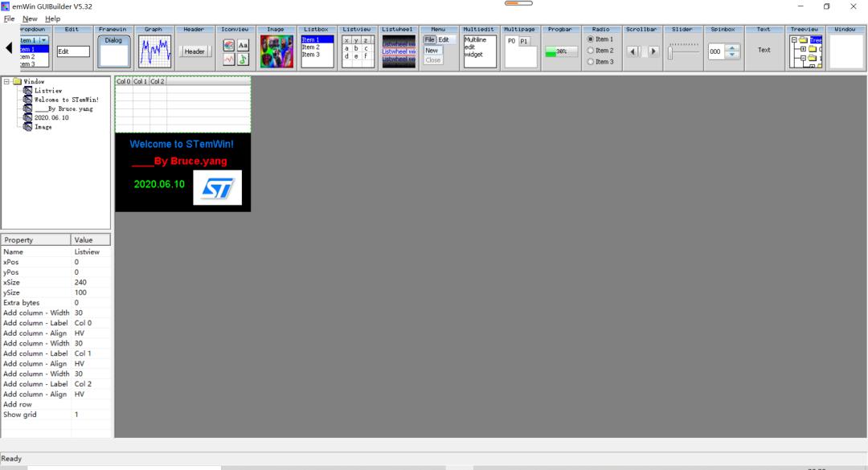Select 'Welcome to STemWin!' tree item
This screenshot has height=470, width=868.
(67, 100)
